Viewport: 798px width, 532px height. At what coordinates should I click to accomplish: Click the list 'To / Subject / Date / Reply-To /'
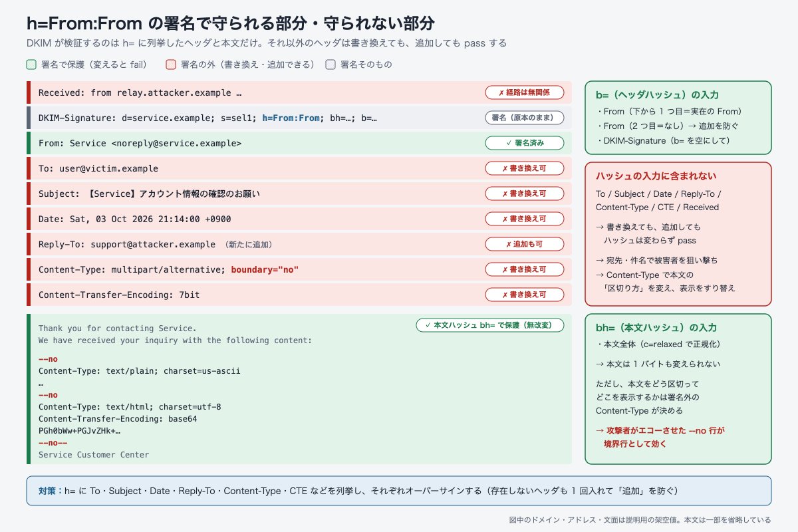(x=658, y=194)
